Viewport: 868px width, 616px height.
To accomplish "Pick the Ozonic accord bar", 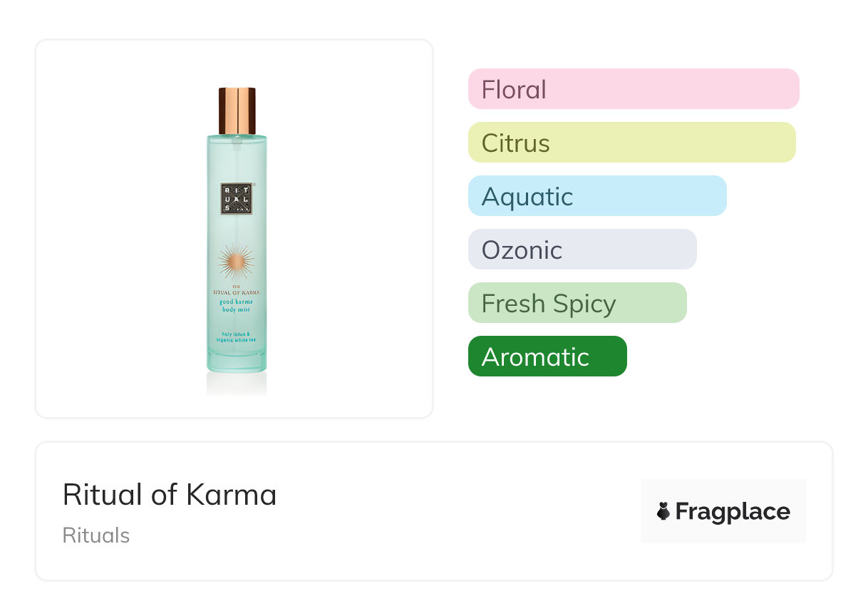I will 582,250.
